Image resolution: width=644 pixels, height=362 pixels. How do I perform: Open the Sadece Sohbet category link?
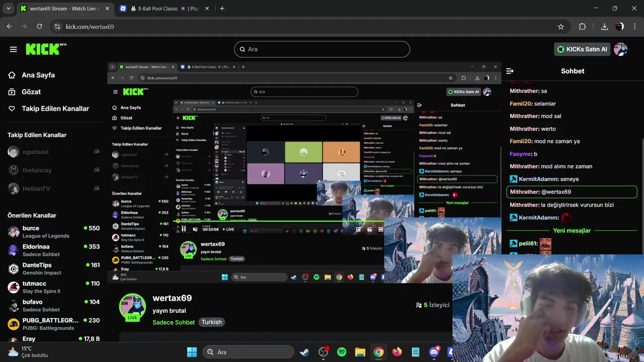pyautogui.click(x=174, y=322)
